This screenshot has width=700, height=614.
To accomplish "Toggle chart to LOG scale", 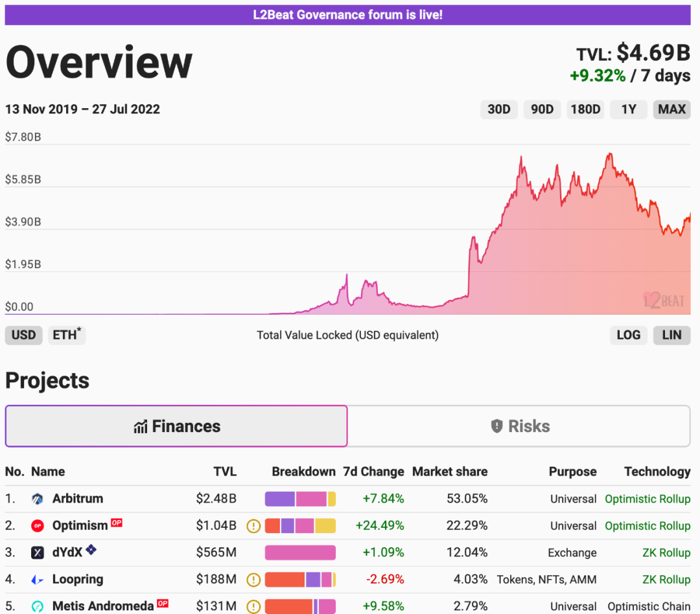I will pyautogui.click(x=628, y=335).
